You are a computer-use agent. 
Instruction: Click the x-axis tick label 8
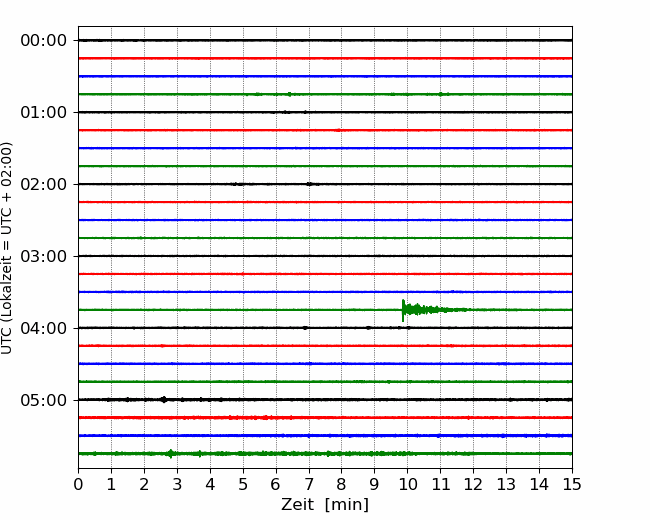point(342,484)
